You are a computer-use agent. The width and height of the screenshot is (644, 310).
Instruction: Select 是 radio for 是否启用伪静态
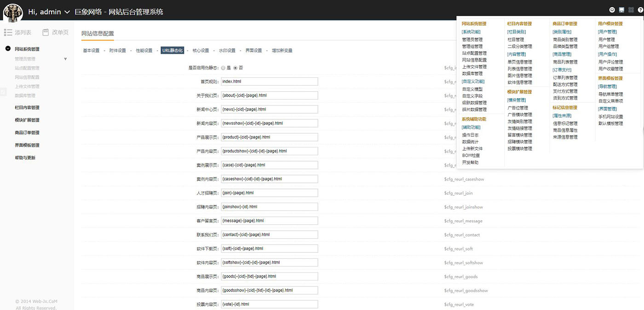[223, 68]
